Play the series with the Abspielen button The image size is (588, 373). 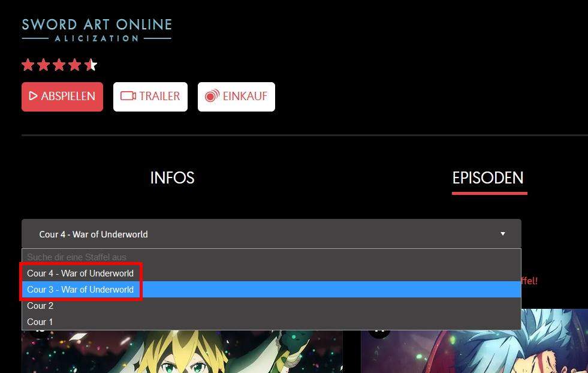(x=62, y=97)
